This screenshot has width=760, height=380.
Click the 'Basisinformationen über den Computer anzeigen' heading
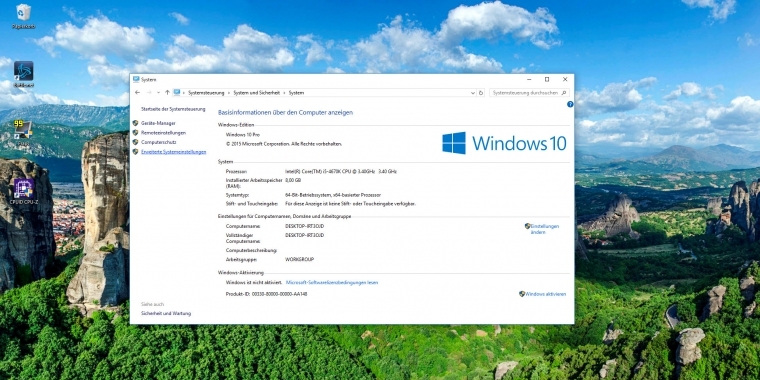[x=285, y=112]
